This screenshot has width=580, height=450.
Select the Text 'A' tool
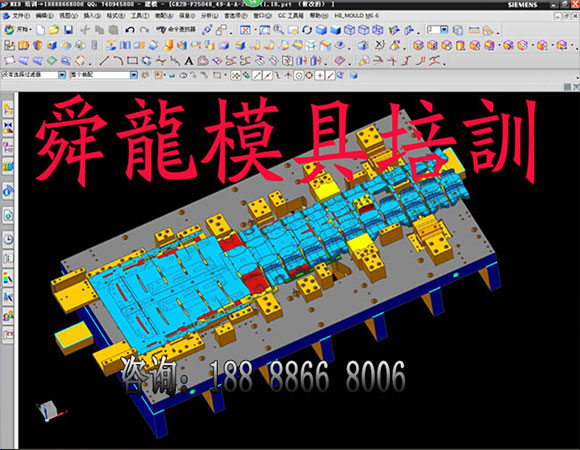188,61
